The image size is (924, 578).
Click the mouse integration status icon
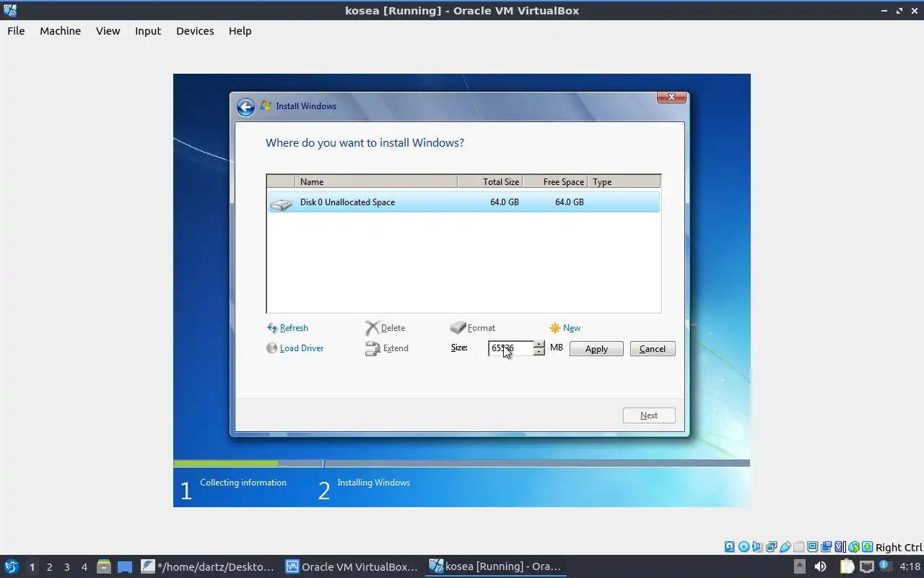coord(854,547)
